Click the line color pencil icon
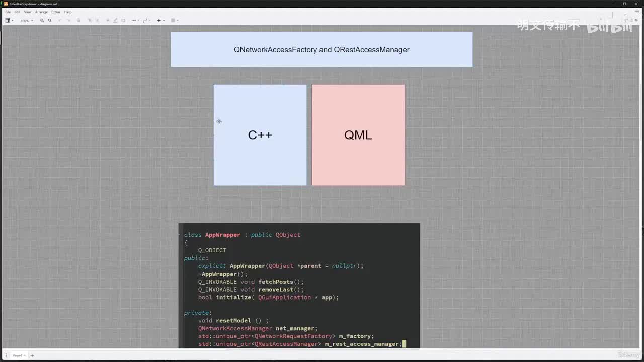Viewport: 644px width, 362px height. [115, 21]
